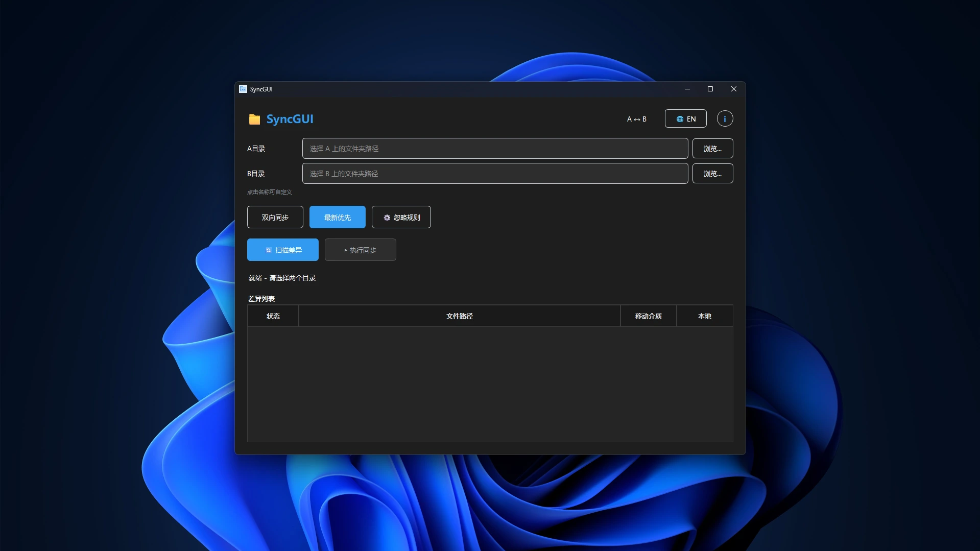Focus the B directory path input field
This screenshot has width=980, height=551.
point(495,174)
